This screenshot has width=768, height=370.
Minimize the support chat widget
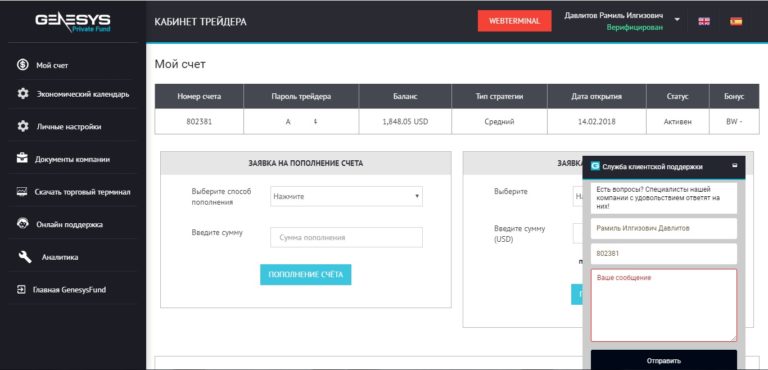click(x=734, y=166)
